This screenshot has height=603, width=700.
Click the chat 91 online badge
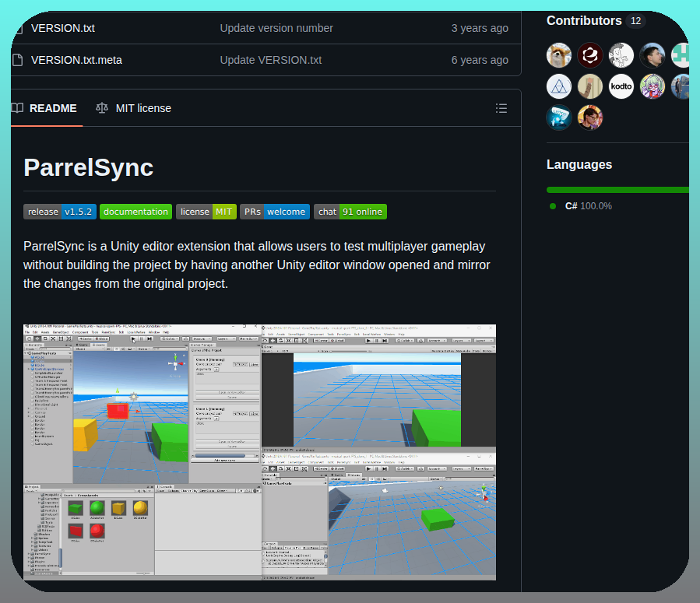click(350, 212)
